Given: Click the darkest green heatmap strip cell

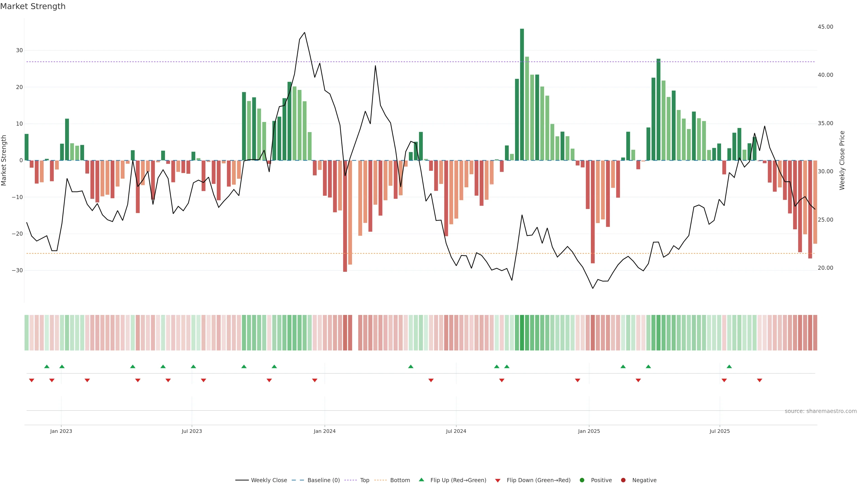Looking at the screenshot, I should pyautogui.click(x=522, y=332).
